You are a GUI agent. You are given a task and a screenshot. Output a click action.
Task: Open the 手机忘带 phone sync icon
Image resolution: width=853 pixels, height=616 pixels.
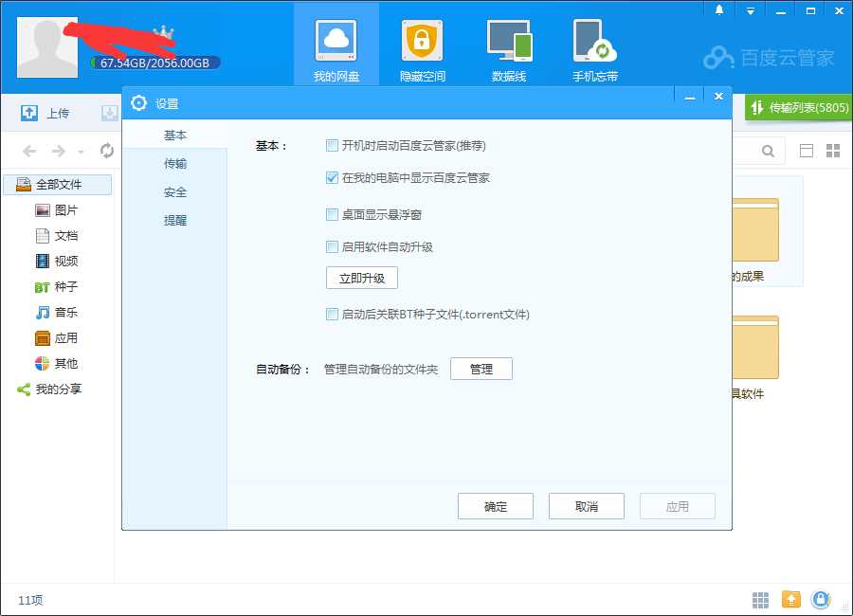pyautogui.click(x=594, y=52)
